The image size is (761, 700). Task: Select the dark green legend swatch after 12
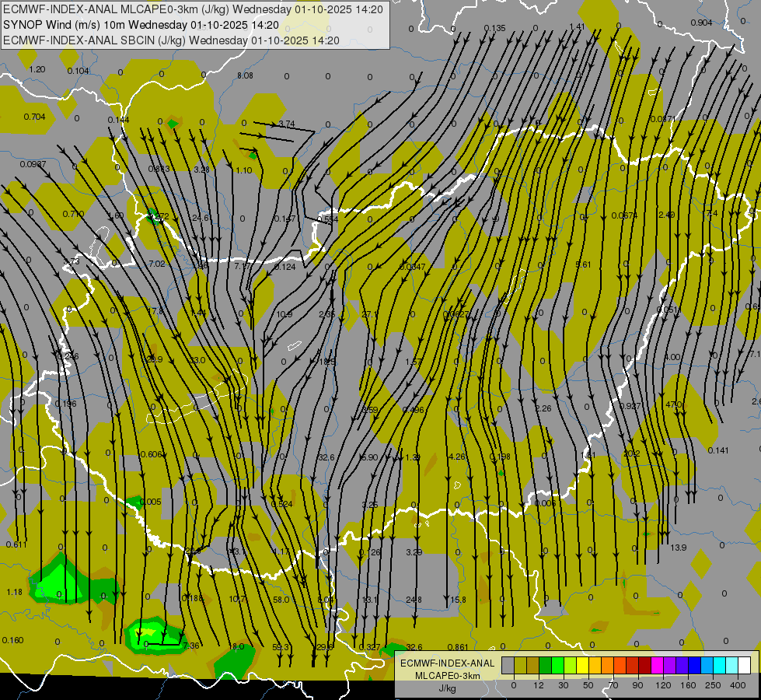(x=545, y=665)
